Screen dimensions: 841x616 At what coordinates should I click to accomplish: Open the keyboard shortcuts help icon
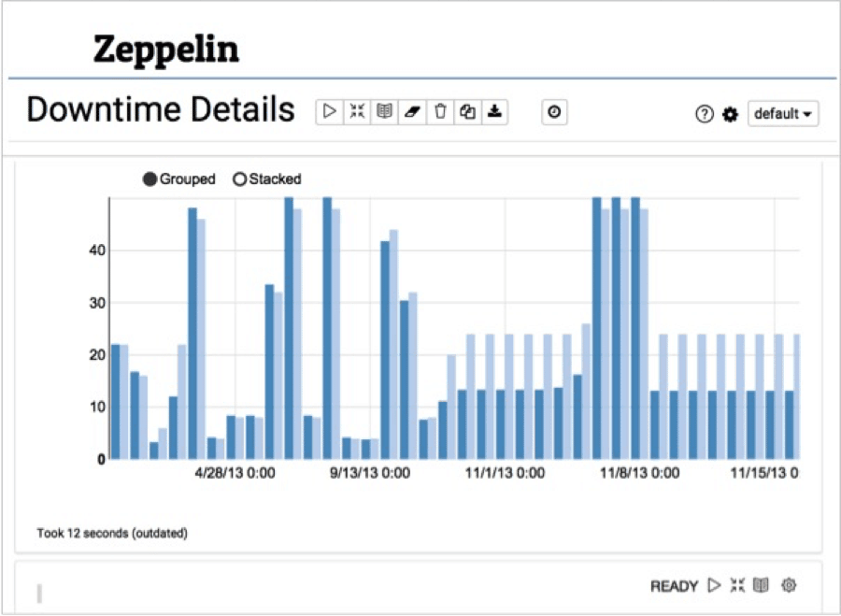705,114
